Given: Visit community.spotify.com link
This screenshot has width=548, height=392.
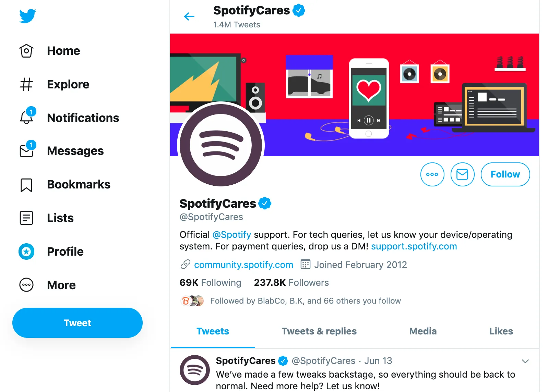Looking at the screenshot, I should [x=243, y=265].
